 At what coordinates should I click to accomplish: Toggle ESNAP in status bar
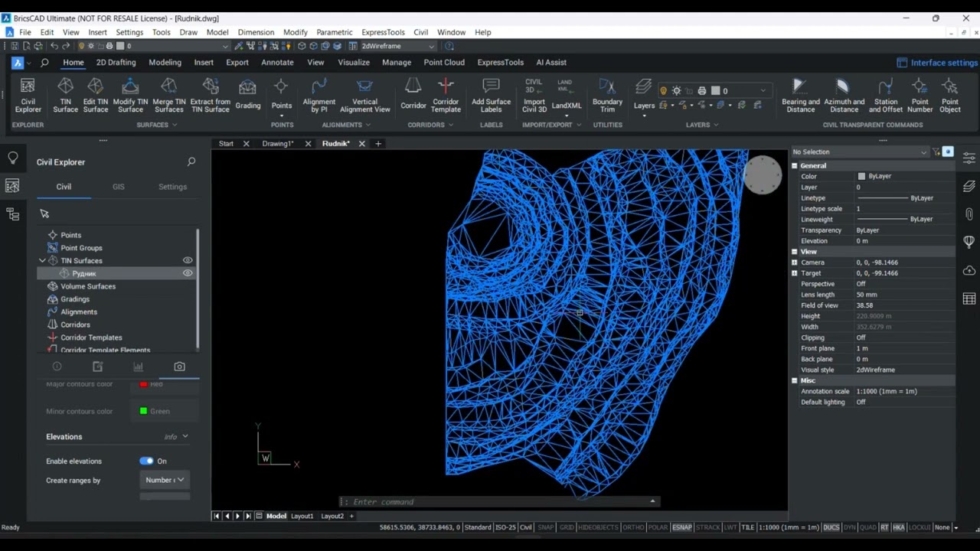click(x=681, y=527)
